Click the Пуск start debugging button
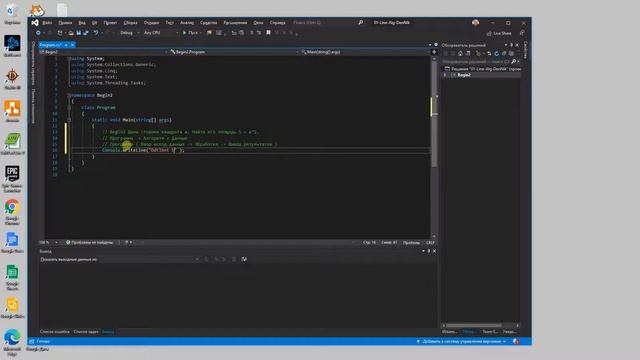Image resolution: width=640 pixels, height=360 pixels. 191,33
